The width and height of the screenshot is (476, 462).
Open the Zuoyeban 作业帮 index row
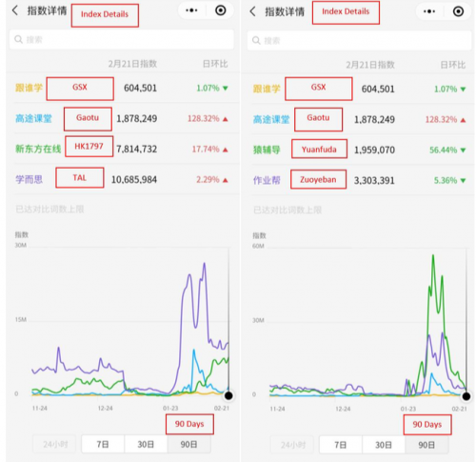click(x=359, y=180)
